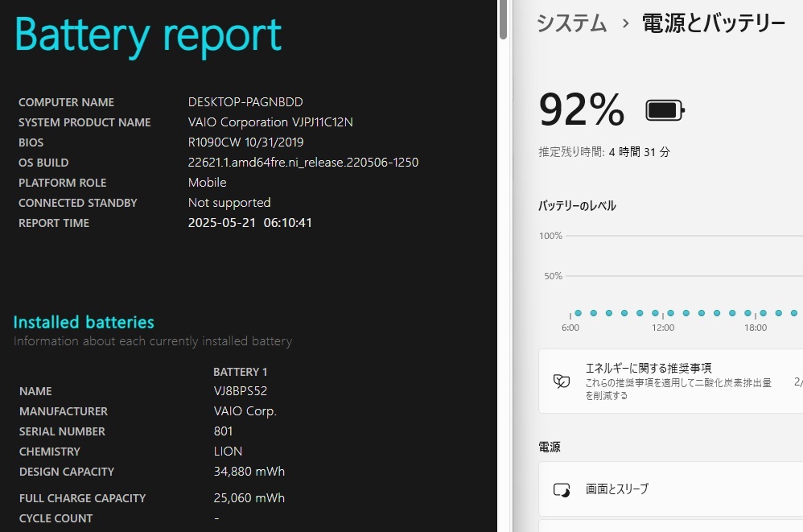Click the 電源とバッテリー page title

click(x=714, y=23)
